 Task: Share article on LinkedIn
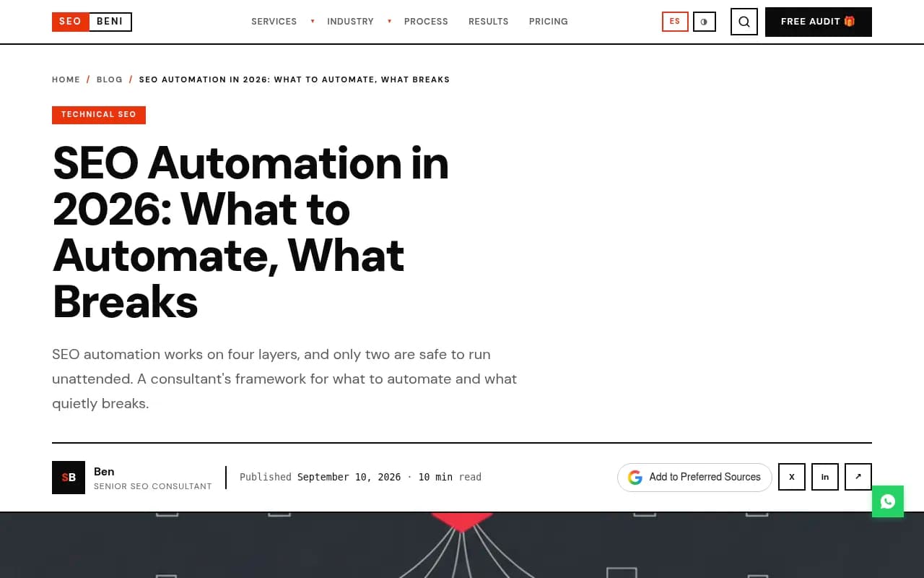click(x=825, y=477)
